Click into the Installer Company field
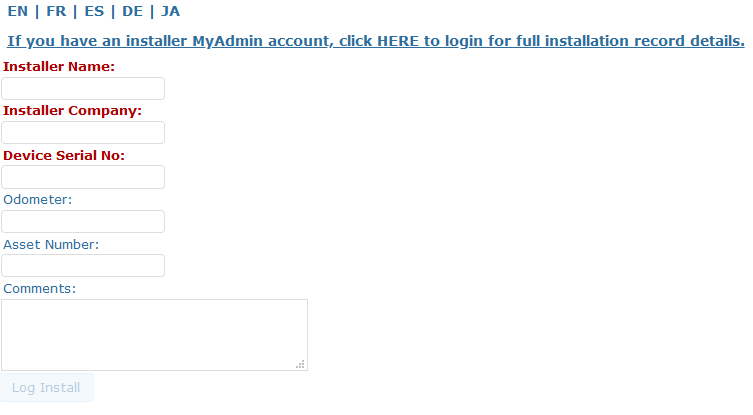753x415 pixels. [83, 133]
